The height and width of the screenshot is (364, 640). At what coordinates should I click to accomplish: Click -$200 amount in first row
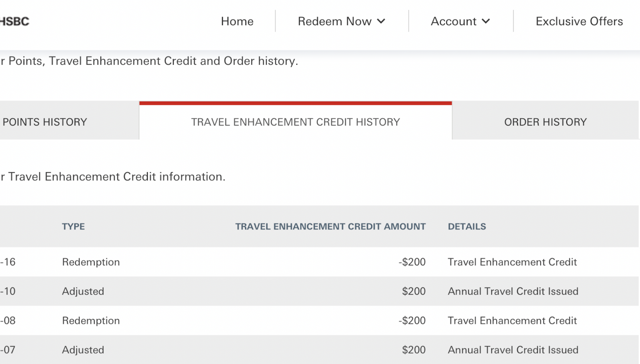[x=412, y=262]
